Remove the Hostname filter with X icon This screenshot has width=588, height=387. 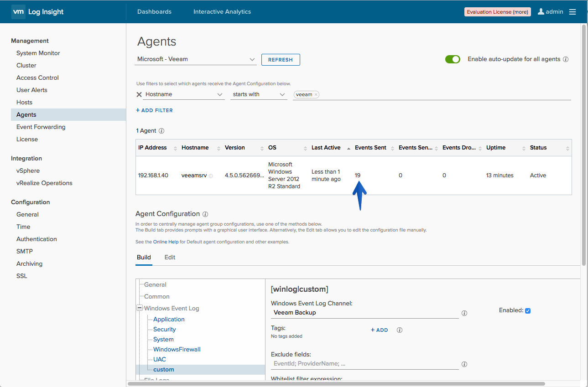[139, 94]
